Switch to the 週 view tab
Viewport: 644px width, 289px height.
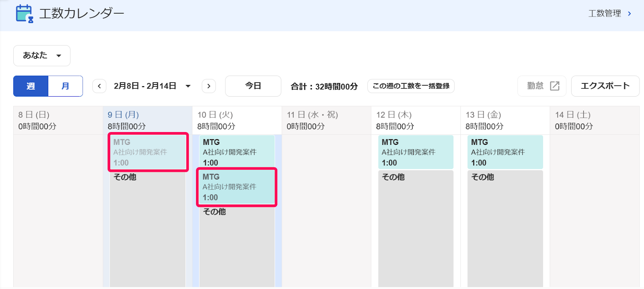coord(31,86)
